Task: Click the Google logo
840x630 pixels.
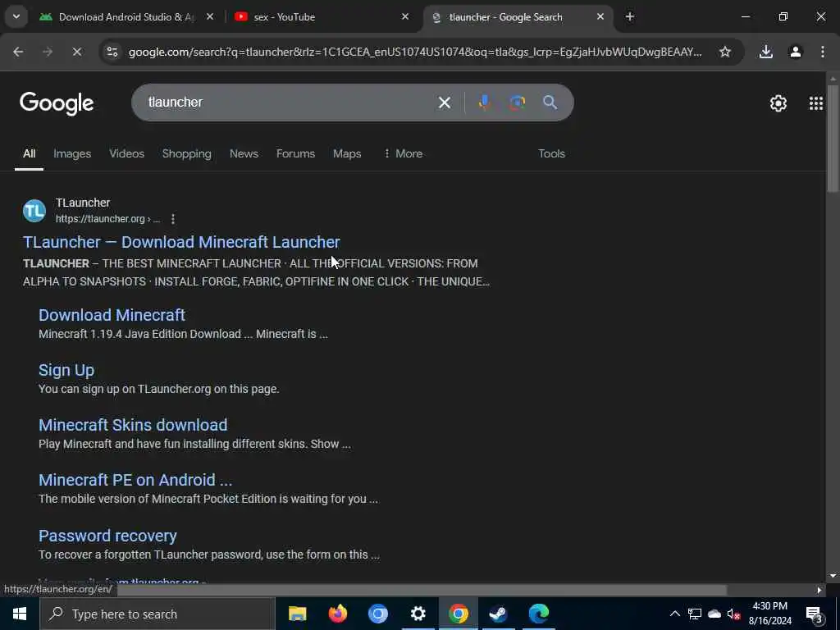Action: [57, 103]
